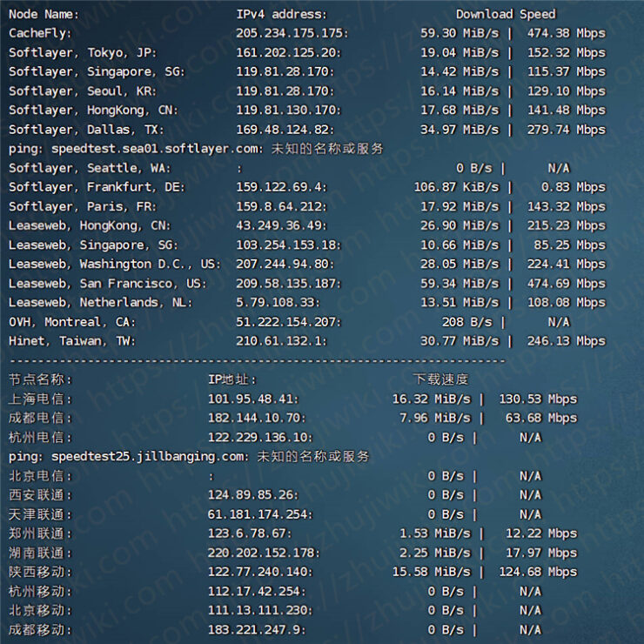Click the '上海电信:' node name
Image resolution: width=644 pixels, height=644 pixels.
(x=40, y=399)
